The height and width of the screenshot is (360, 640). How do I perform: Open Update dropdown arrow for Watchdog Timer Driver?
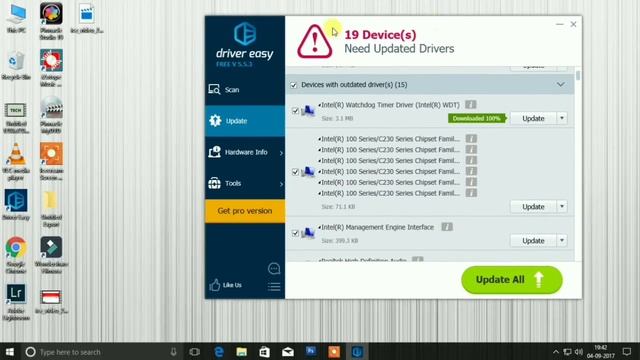coord(562,118)
